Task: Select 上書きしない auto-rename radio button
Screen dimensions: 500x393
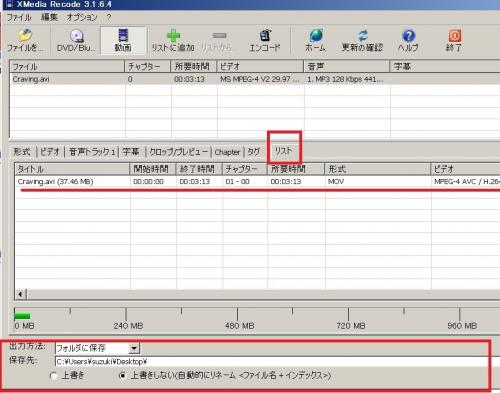Action: tap(123, 376)
